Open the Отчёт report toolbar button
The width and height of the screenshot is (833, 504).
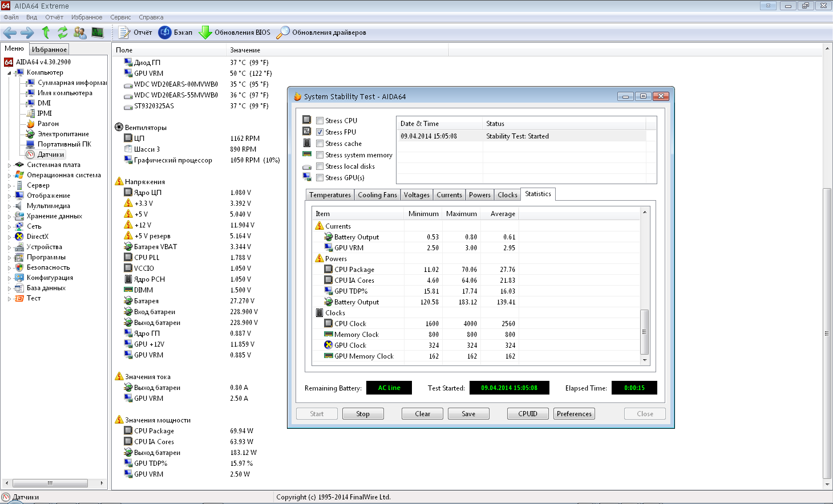tap(136, 32)
